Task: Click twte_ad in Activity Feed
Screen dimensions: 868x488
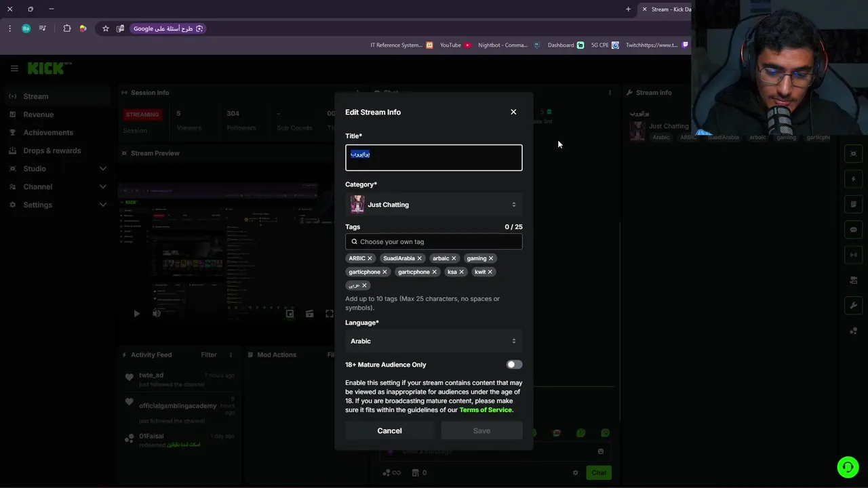Action: click(151, 375)
